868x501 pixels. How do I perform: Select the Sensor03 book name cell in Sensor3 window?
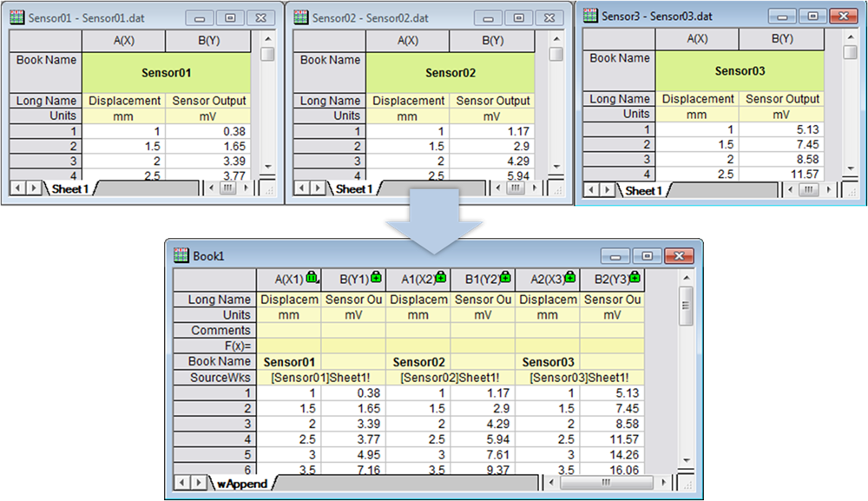click(740, 71)
